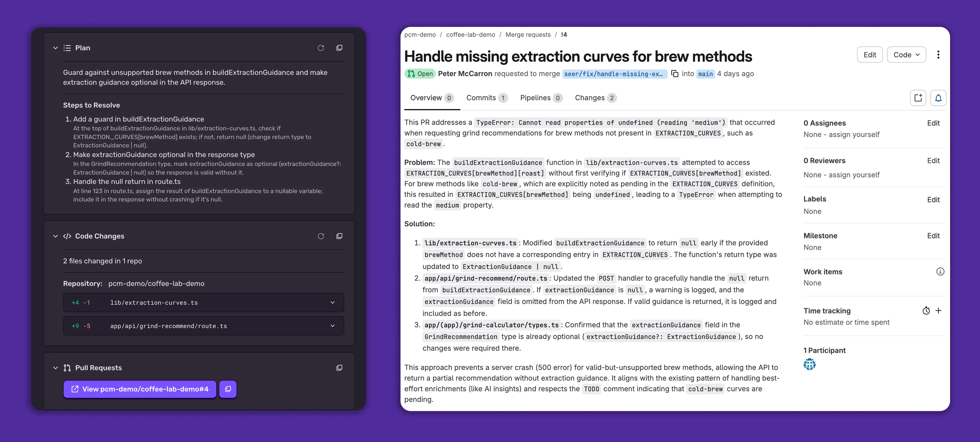Copy the source branch name
This screenshot has width=980, height=442.
pos(675,74)
